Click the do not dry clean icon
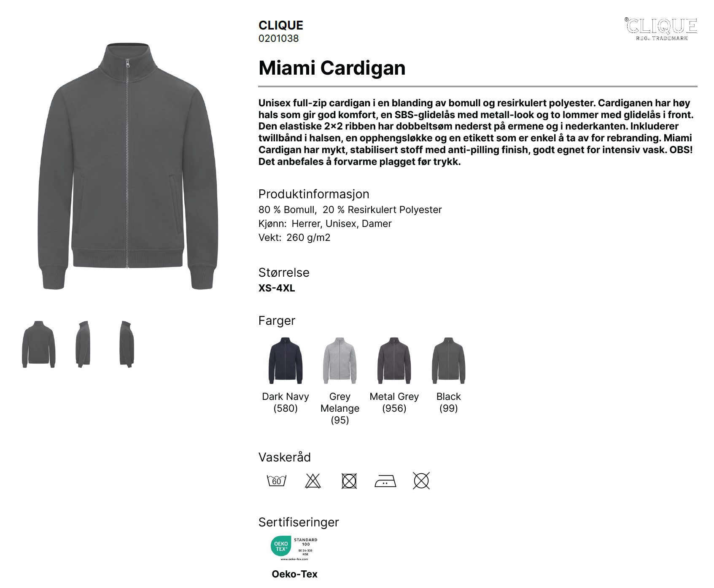This screenshot has height=588, width=714. 421,481
